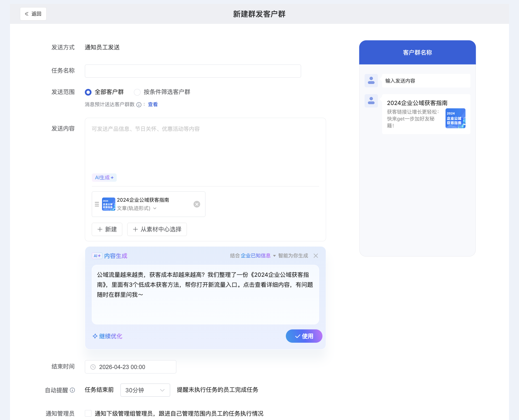Click the AI生成 tag button
Screen dimensions: 519x420
104,178
